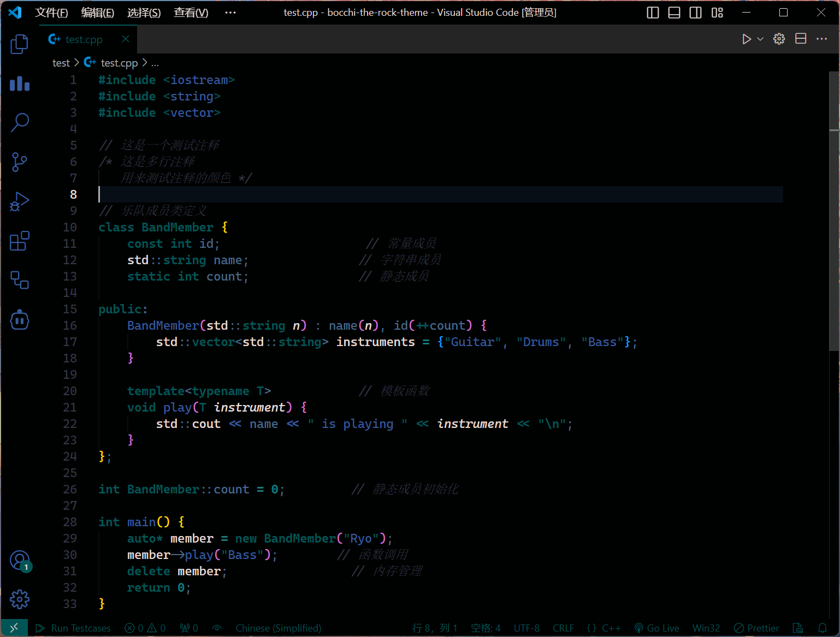The width and height of the screenshot is (840, 637).
Task: Click the return keyword on line 32
Action: (149, 587)
